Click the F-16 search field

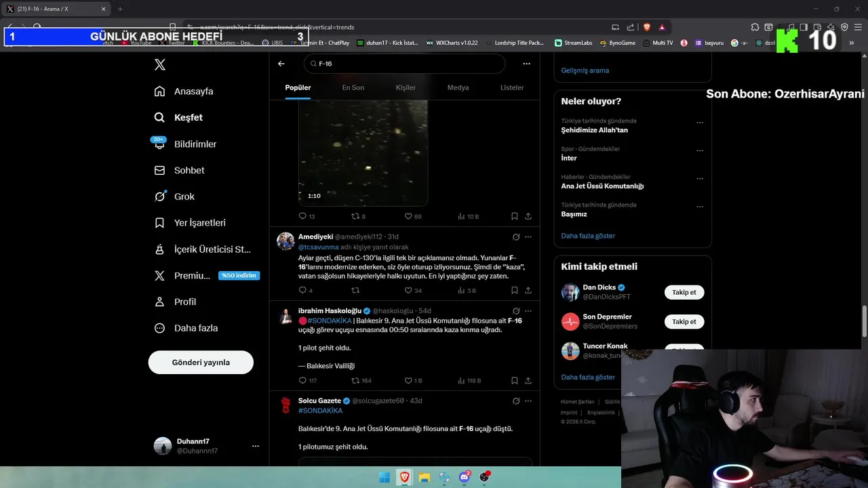point(404,64)
